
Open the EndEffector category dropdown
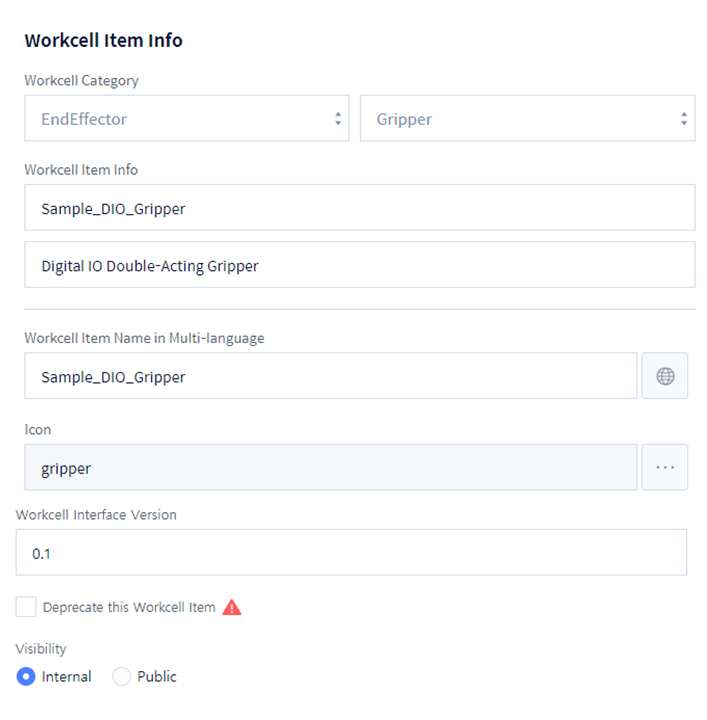(x=186, y=119)
